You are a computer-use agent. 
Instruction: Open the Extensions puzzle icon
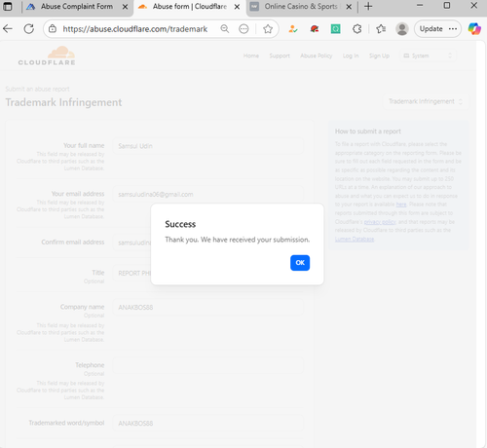(357, 29)
